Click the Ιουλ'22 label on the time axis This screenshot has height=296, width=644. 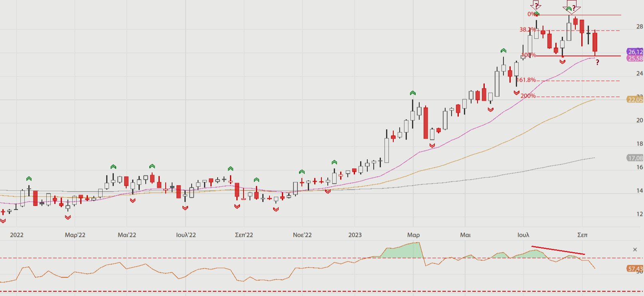pyautogui.click(x=186, y=235)
